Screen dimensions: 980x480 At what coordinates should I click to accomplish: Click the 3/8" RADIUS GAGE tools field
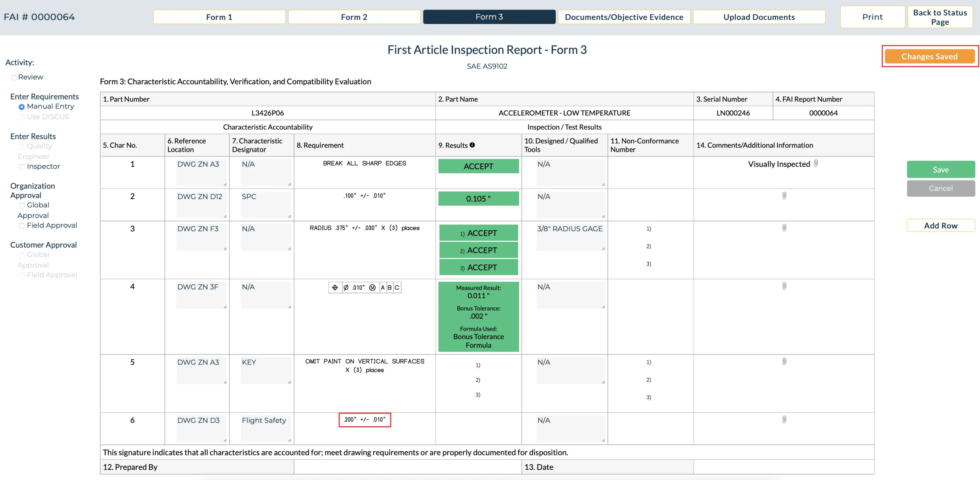click(571, 237)
